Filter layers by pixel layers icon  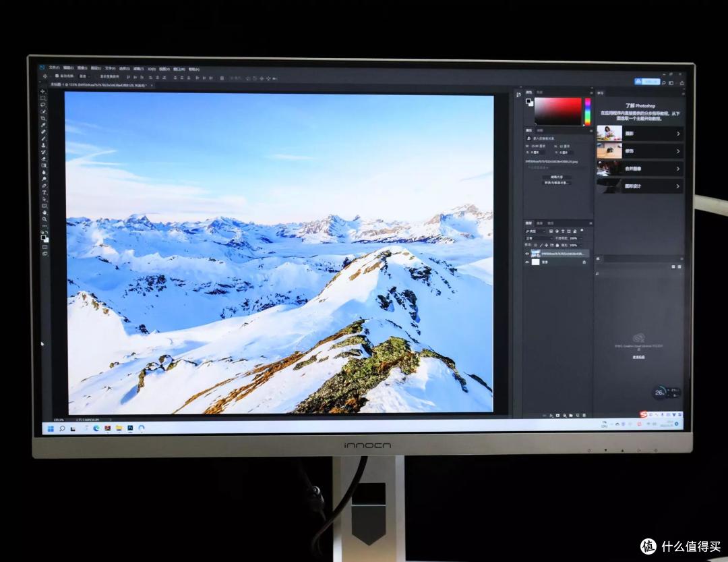tap(551, 231)
